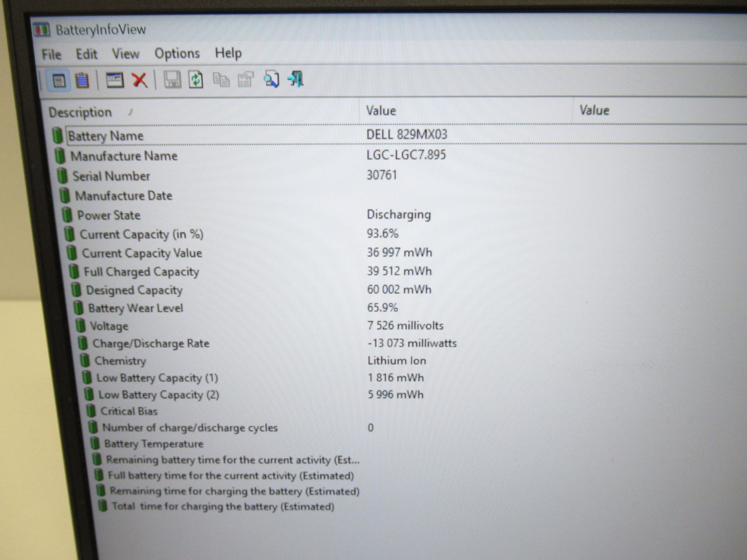Click the battery icon beside Manufacture Date

[65, 195]
